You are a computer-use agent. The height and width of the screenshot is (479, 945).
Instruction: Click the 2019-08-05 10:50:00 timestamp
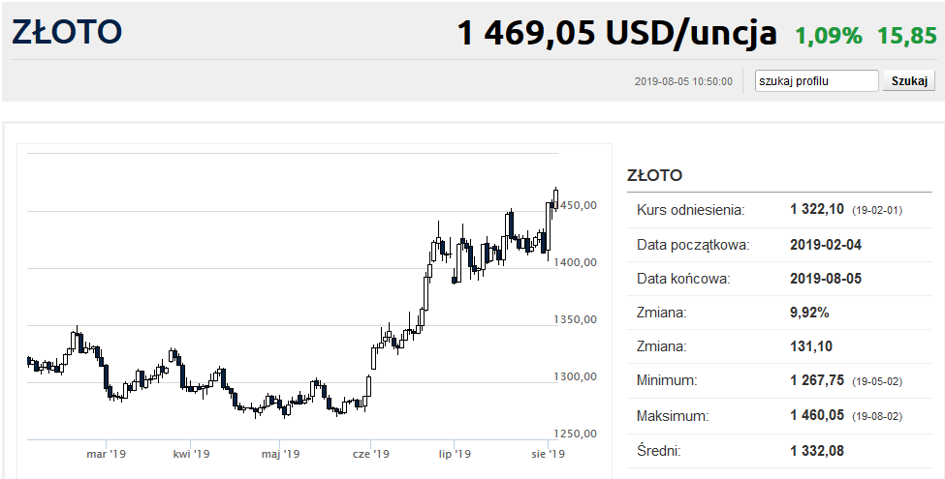click(x=683, y=81)
